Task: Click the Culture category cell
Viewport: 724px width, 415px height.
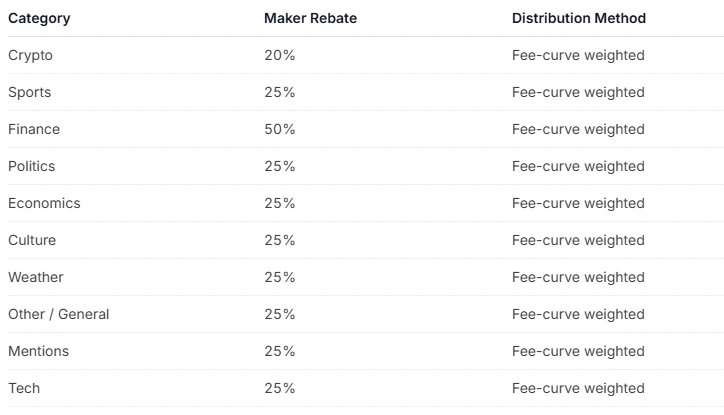Action: [32, 240]
